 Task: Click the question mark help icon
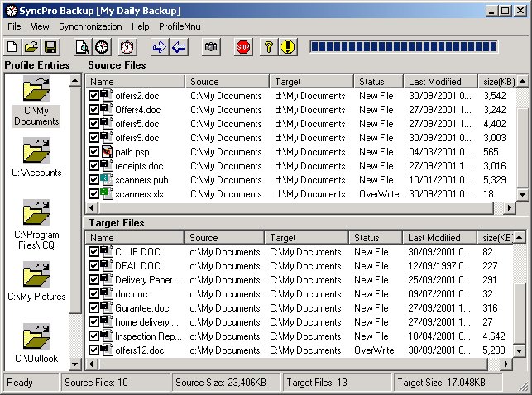(269, 47)
